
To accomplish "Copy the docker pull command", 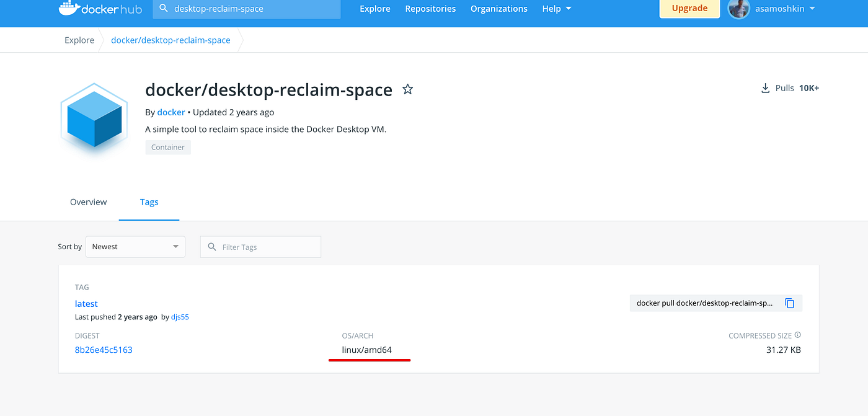I will tap(789, 303).
